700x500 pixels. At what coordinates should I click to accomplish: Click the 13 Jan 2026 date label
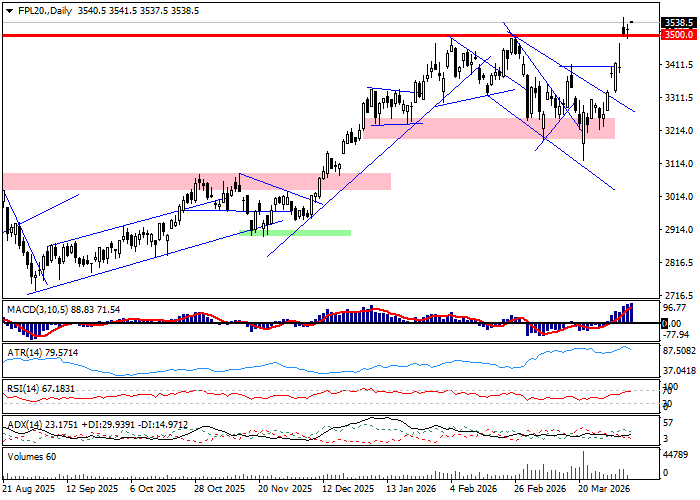[x=412, y=490]
